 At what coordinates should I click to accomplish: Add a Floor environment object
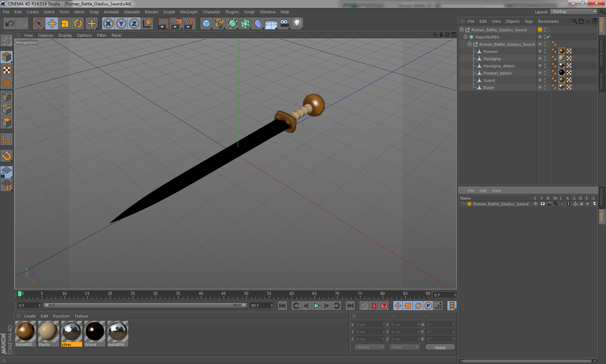(x=271, y=24)
